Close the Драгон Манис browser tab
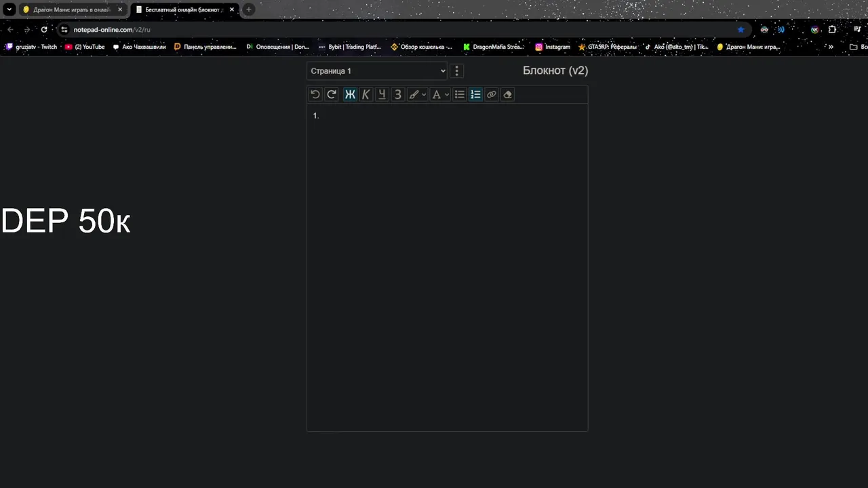 tap(120, 9)
